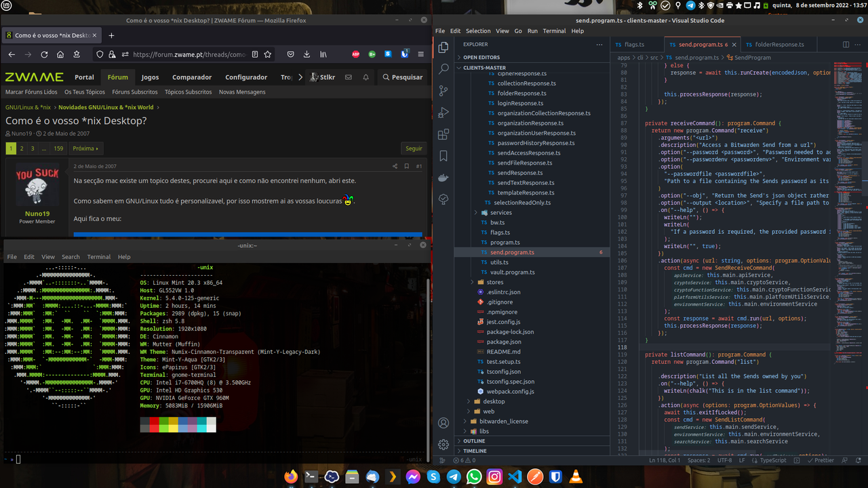This screenshot has width=868, height=488.
Task: Click Firefox URL address bar
Action: [190, 54]
